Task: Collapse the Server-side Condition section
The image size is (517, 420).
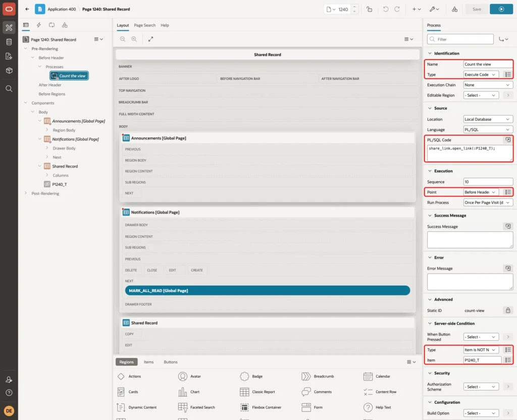Action: pyautogui.click(x=430, y=324)
